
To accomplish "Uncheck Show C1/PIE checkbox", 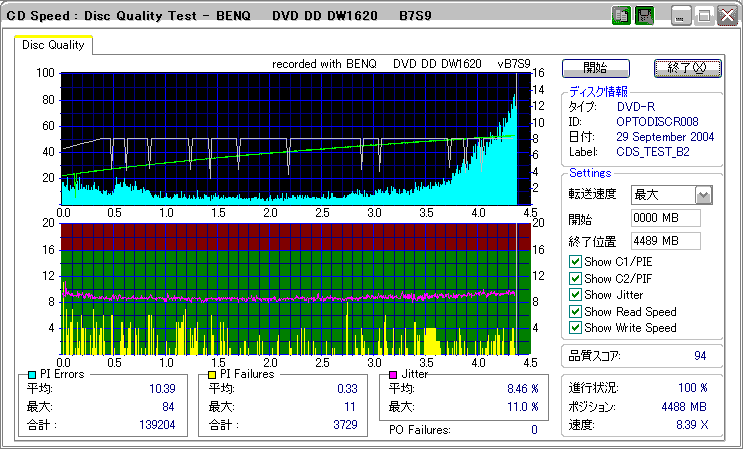I will click(575, 262).
